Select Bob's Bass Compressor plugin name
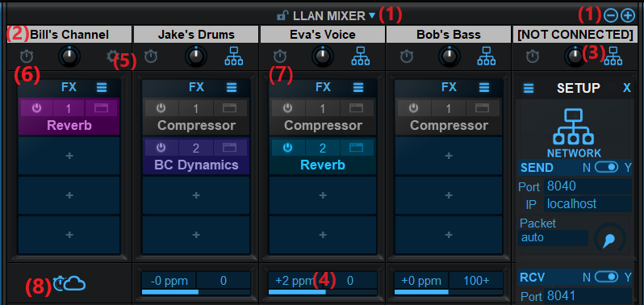The image size is (644, 305). (x=449, y=126)
